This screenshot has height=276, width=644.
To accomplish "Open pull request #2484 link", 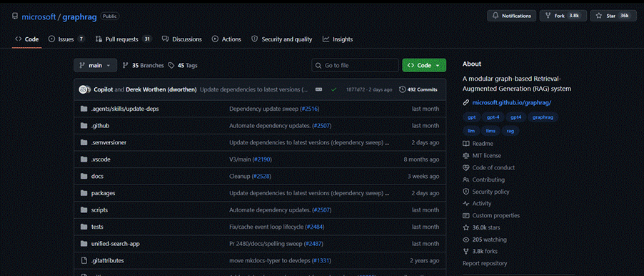I will 315,227.
